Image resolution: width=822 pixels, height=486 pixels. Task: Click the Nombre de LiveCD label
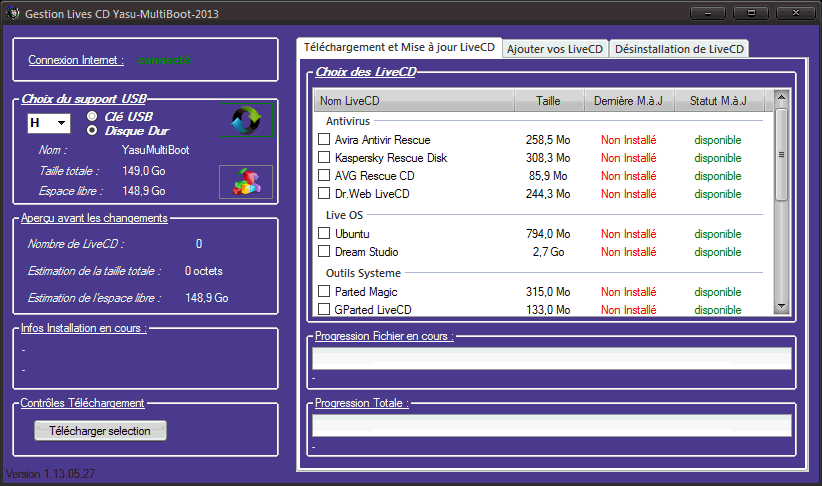(76, 244)
